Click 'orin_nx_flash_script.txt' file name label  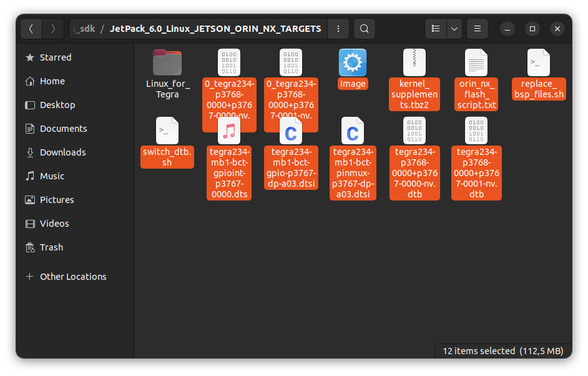coord(476,94)
